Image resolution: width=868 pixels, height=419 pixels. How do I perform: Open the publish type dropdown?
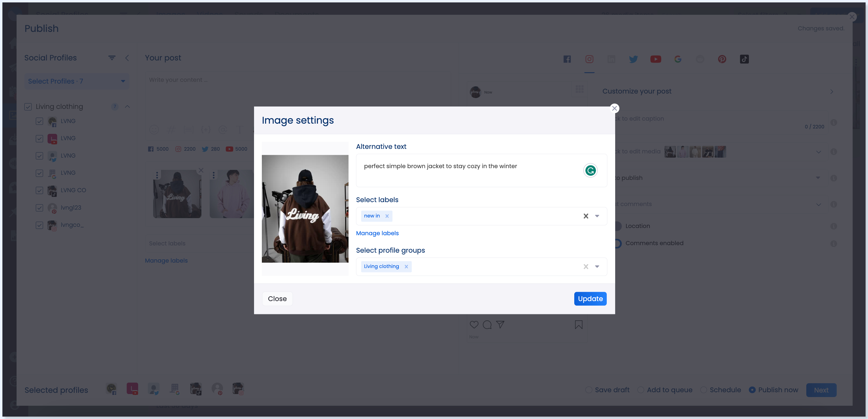[818, 178]
